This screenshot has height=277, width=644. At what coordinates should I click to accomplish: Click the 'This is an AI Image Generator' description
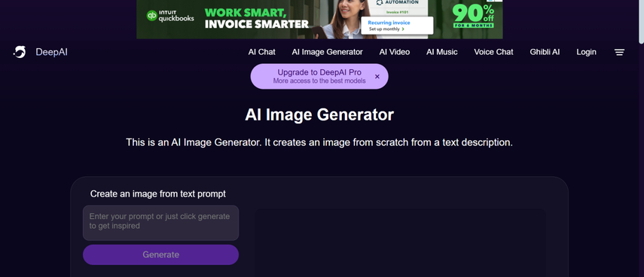319,143
